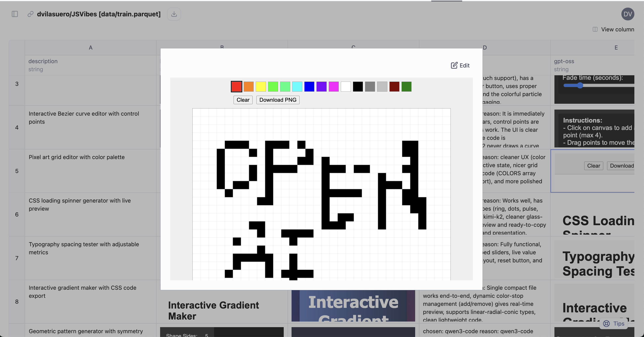The width and height of the screenshot is (644, 337).
Task: Select row 6 header number
Action: pyautogui.click(x=17, y=214)
